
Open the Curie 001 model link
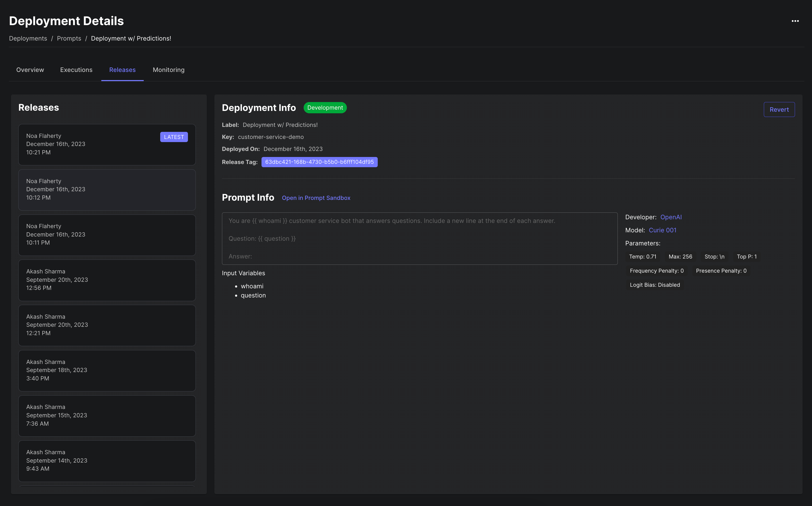pos(662,230)
